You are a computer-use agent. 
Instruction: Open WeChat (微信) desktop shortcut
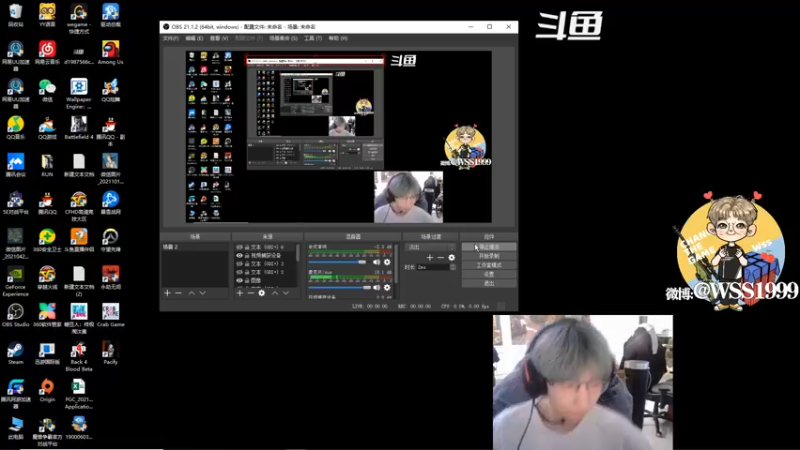pos(47,90)
